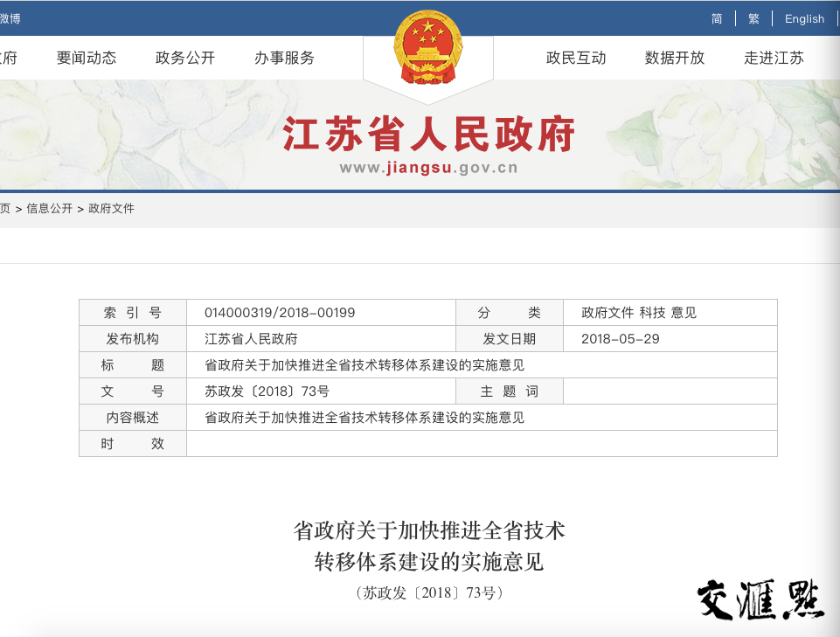Click the 发文日期 label cell

(510, 339)
